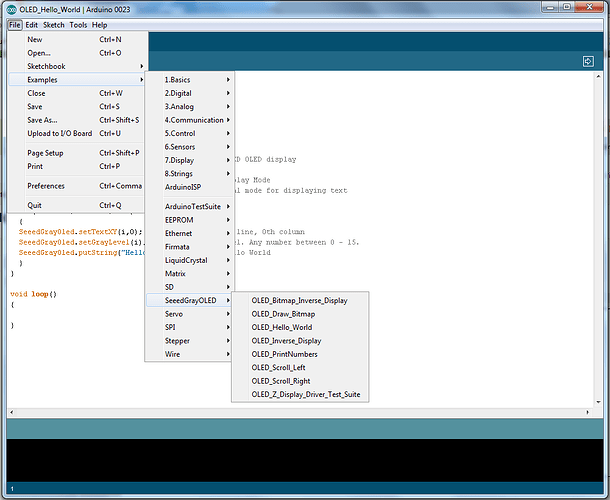Open OLED_Scroll_Right example
The height and width of the screenshot is (500, 610).
[300, 381]
